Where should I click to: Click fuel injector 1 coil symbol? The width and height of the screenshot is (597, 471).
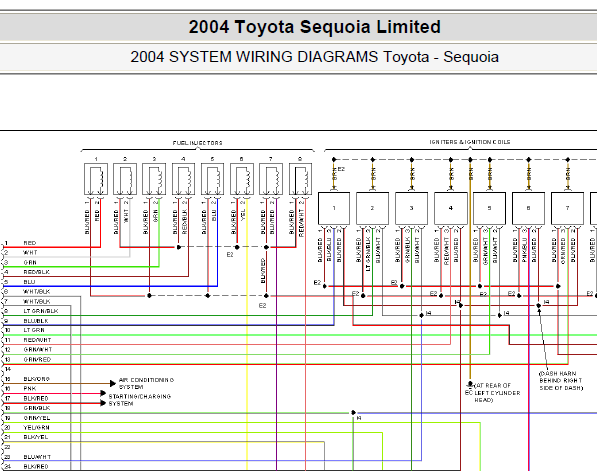click(96, 179)
